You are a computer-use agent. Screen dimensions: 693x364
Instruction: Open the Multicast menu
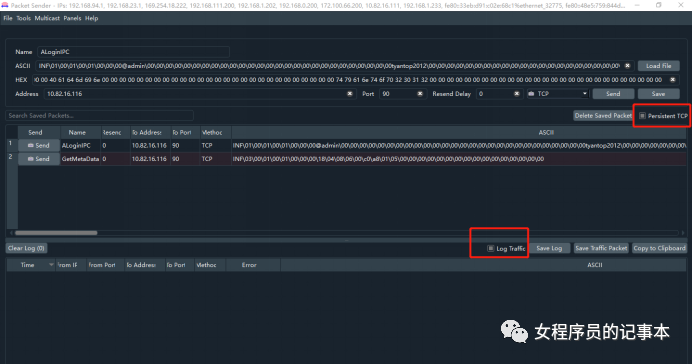click(x=47, y=18)
